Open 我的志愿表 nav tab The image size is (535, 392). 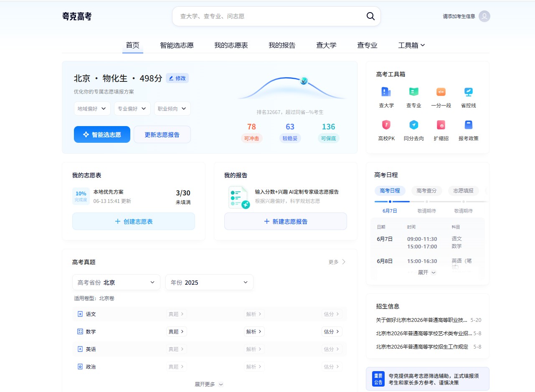click(x=231, y=45)
